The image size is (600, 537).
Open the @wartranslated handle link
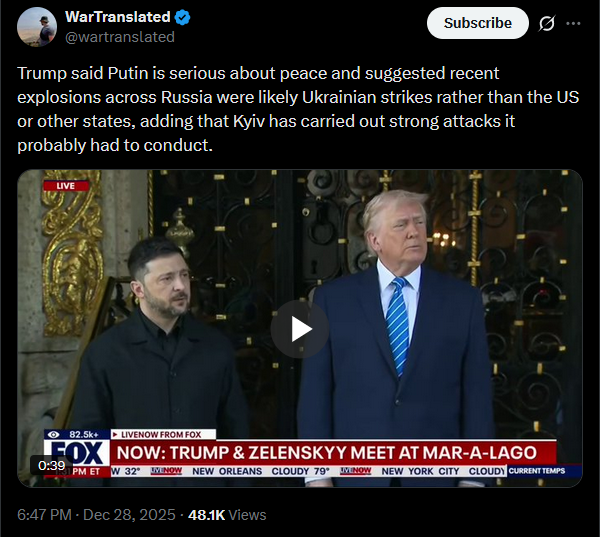coord(120,37)
